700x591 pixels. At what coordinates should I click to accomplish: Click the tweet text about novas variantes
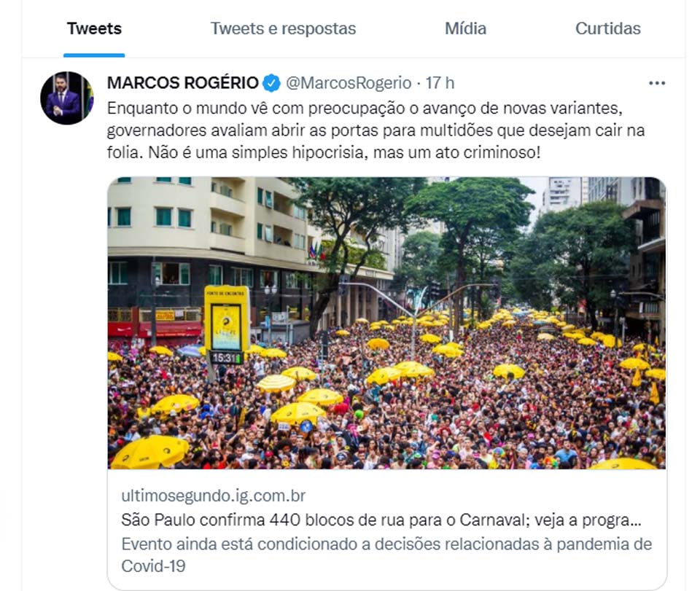[x=376, y=130]
